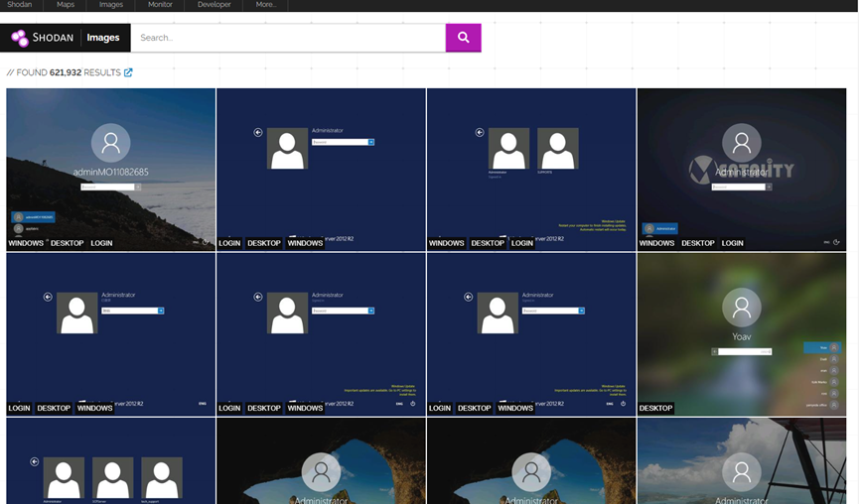Open the thumbnail showing three user avatars
Screen dimensions: 859x504
pyautogui.click(x=110, y=460)
